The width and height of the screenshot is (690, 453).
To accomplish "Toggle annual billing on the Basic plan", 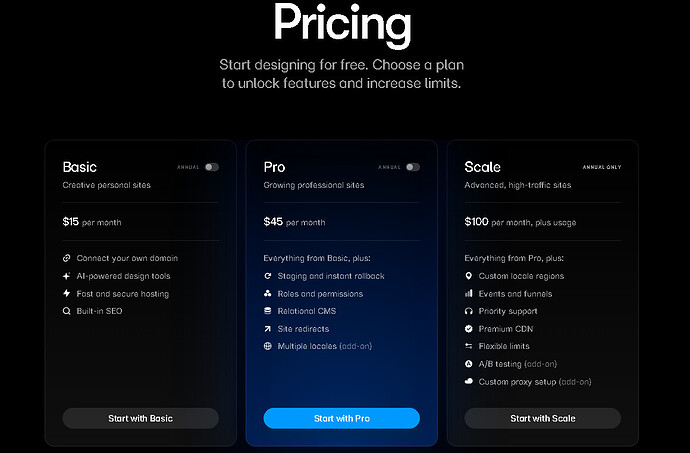I will click(x=211, y=167).
